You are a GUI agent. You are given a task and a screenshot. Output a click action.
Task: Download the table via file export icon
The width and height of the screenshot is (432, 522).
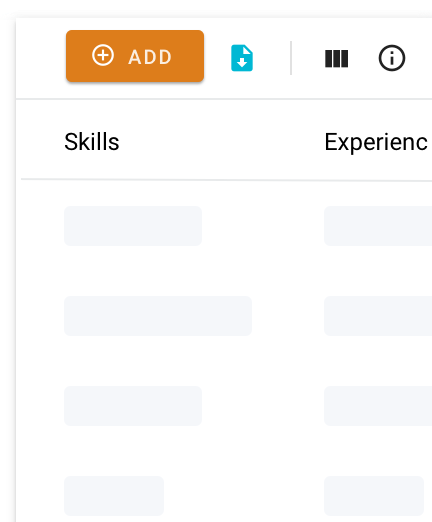tap(242, 58)
